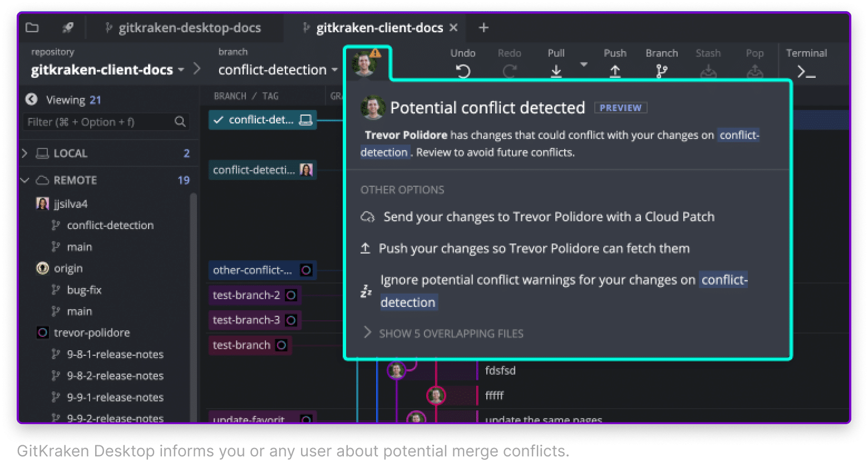Screen dimensions: 868x462
Task: Click the Pull icon
Action: pos(556,71)
